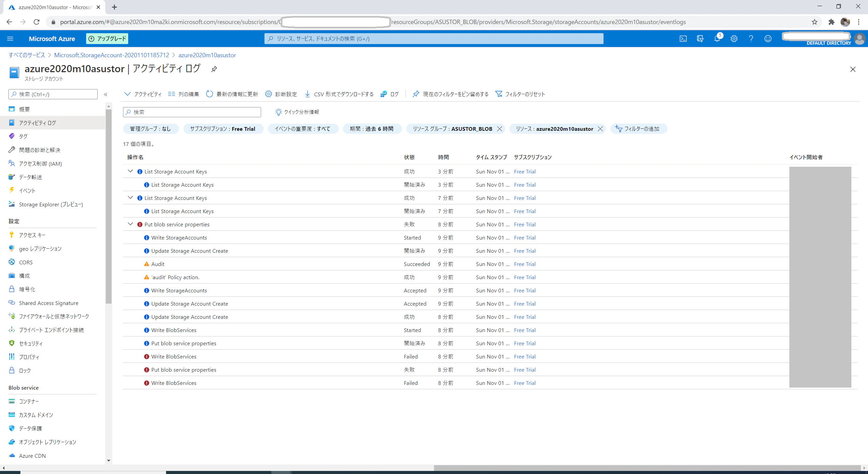The image size is (868, 474).
Task: Pin the current filters
Action: pyautogui.click(x=451, y=94)
